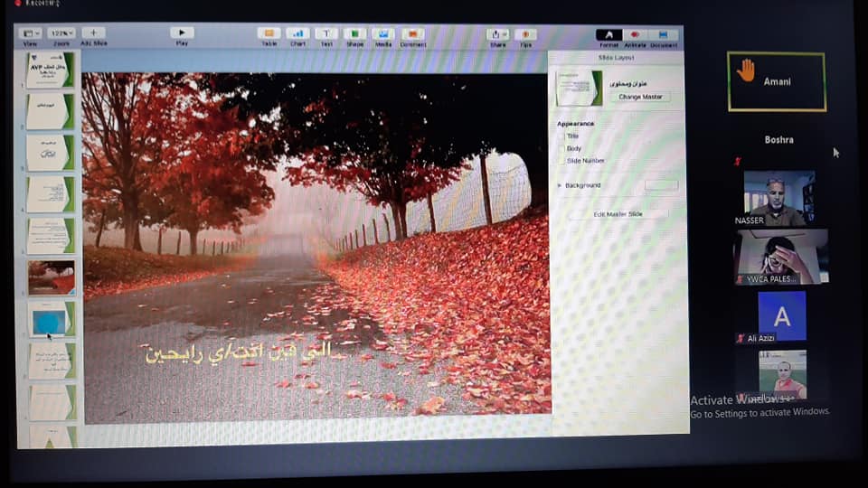868x488 pixels.
Task: Open the Share dropdown in toolbar
Action: point(498,34)
